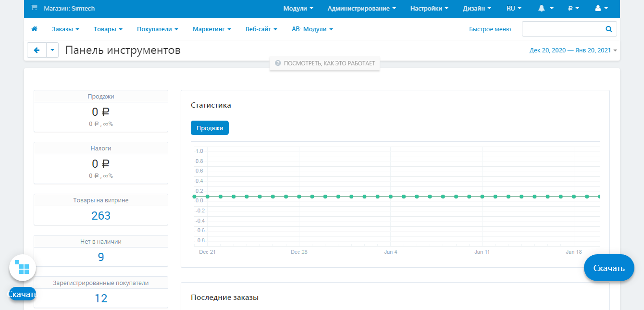Click the Налоги statistics card header

(101, 148)
